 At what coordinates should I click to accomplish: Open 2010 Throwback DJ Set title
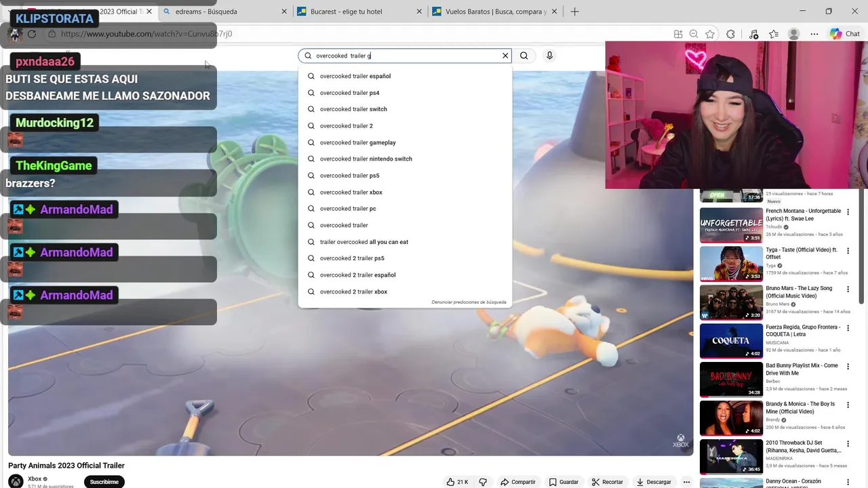(804, 446)
